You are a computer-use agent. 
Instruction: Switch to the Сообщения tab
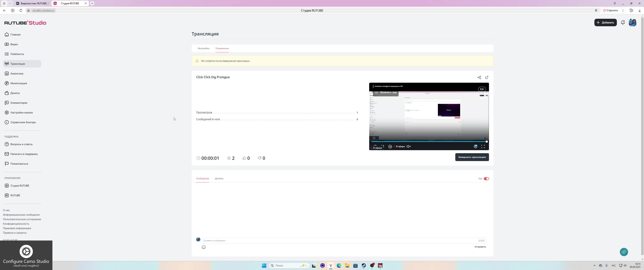(x=203, y=178)
